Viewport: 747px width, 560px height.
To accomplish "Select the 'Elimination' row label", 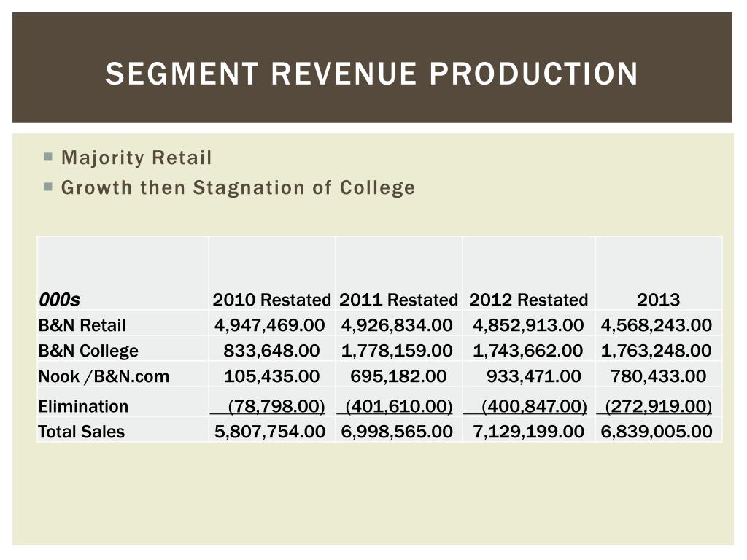I will [83, 406].
